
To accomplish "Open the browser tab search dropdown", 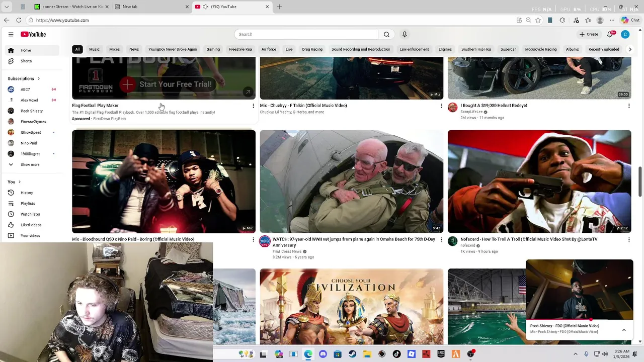I will 7,7.
